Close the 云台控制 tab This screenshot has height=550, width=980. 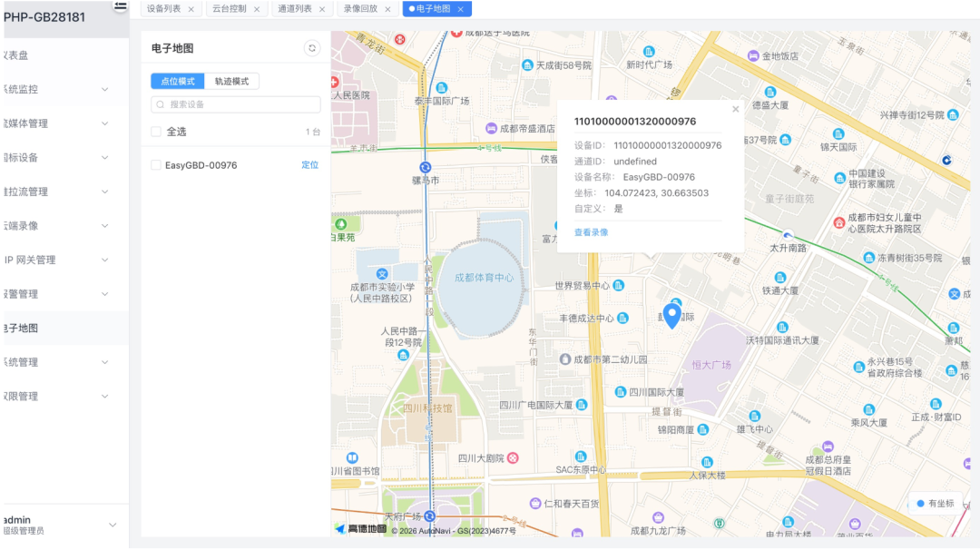coord(257,9)
